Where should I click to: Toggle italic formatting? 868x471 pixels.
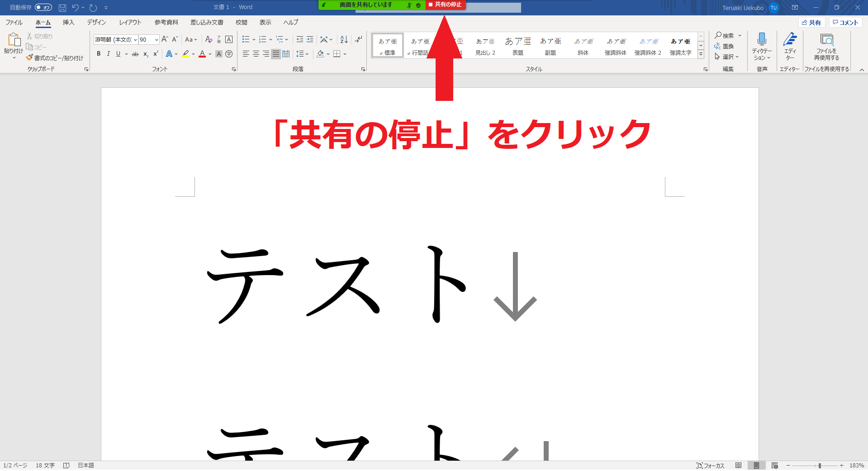109,54
